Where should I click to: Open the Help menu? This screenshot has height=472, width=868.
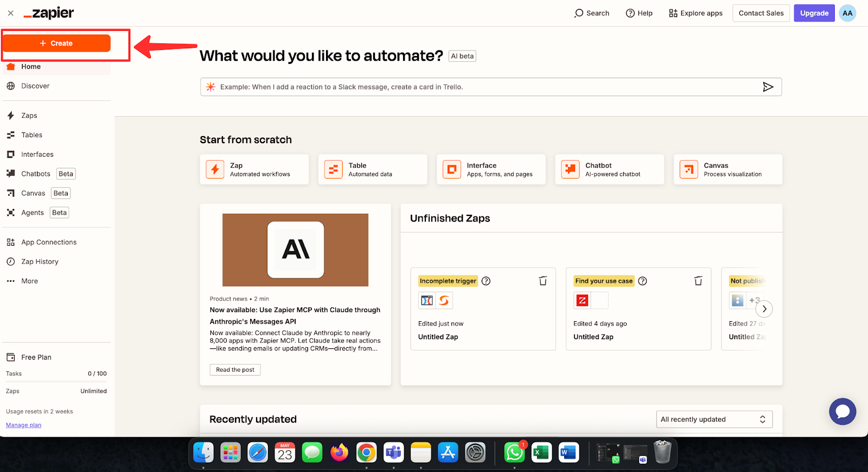[x=639, y=13]
